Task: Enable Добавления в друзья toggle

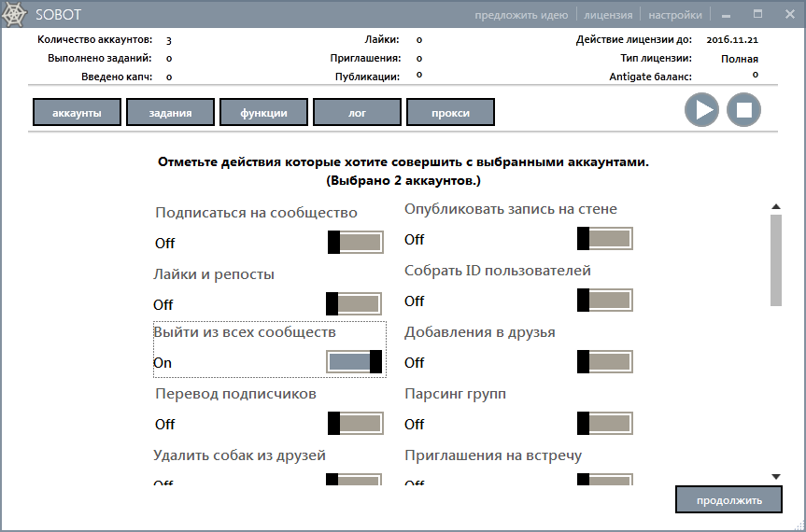Action: (x=605, y=362)
